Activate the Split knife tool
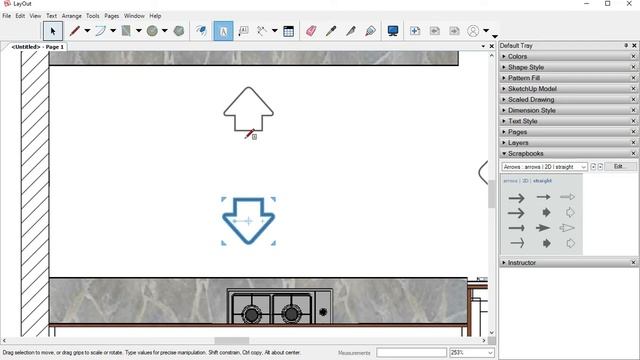640x360 pixels. [351, 31]
